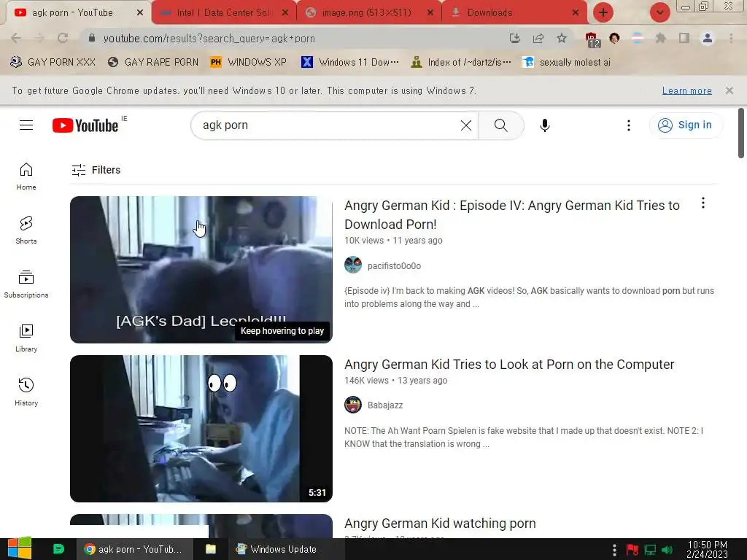Screen dimensions: 747x560
Task: Open 'Tries to Look at ... on the Computer' title
Action: tap(509, 365)
